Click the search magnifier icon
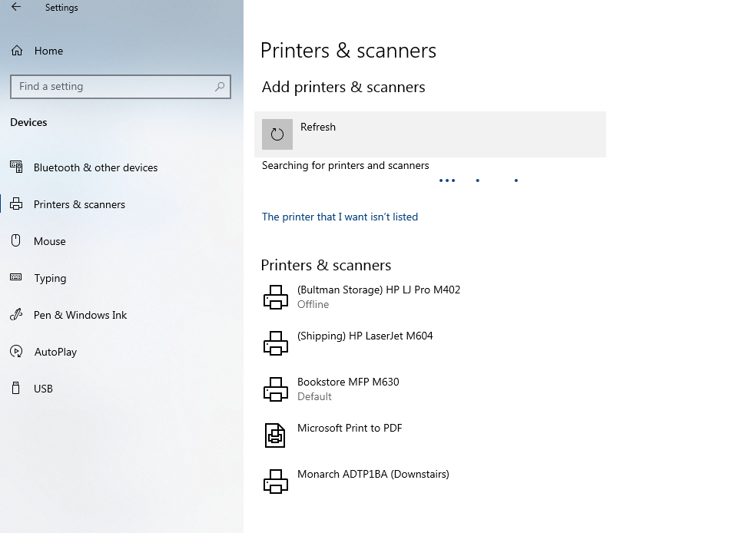Viewport: 756px width, 533px height. [x=220, y=87]
